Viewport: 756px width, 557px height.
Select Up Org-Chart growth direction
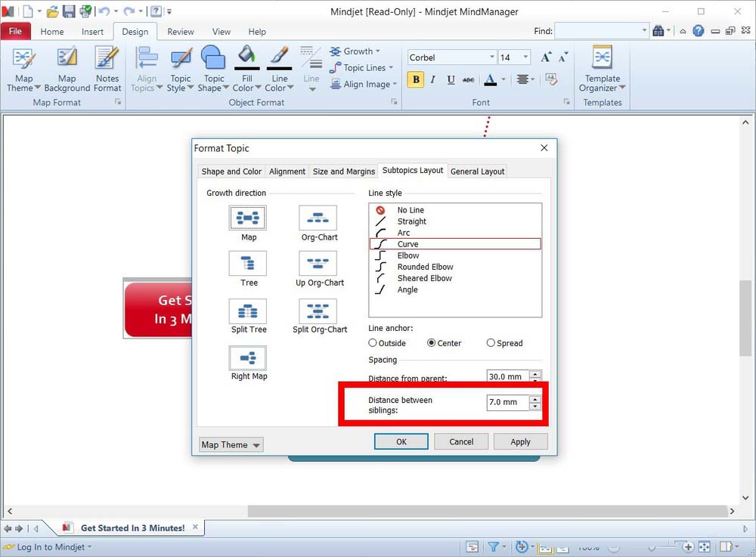click(x=318, y=264)
